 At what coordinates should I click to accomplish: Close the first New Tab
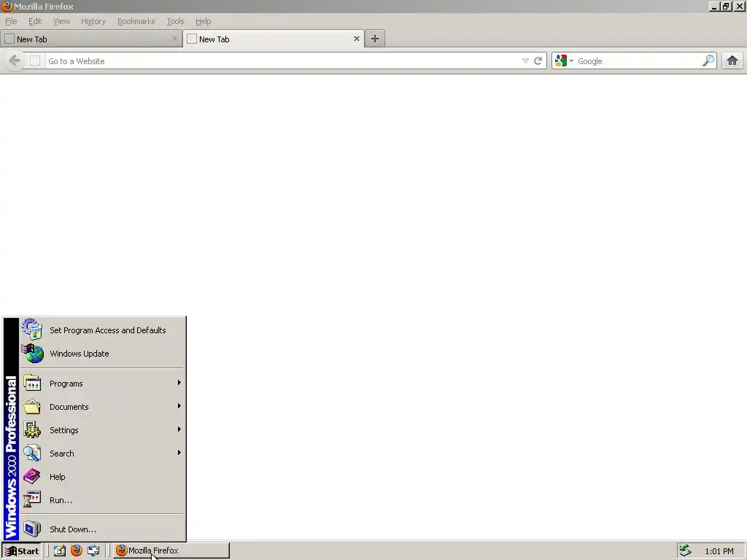tap(174, 39)
